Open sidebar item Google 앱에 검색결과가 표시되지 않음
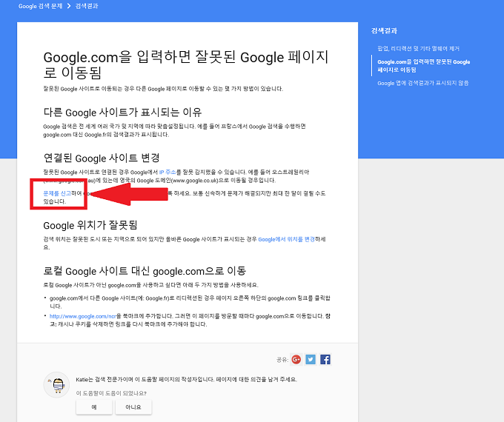The image size is (504, 422). tap(422, 83)
